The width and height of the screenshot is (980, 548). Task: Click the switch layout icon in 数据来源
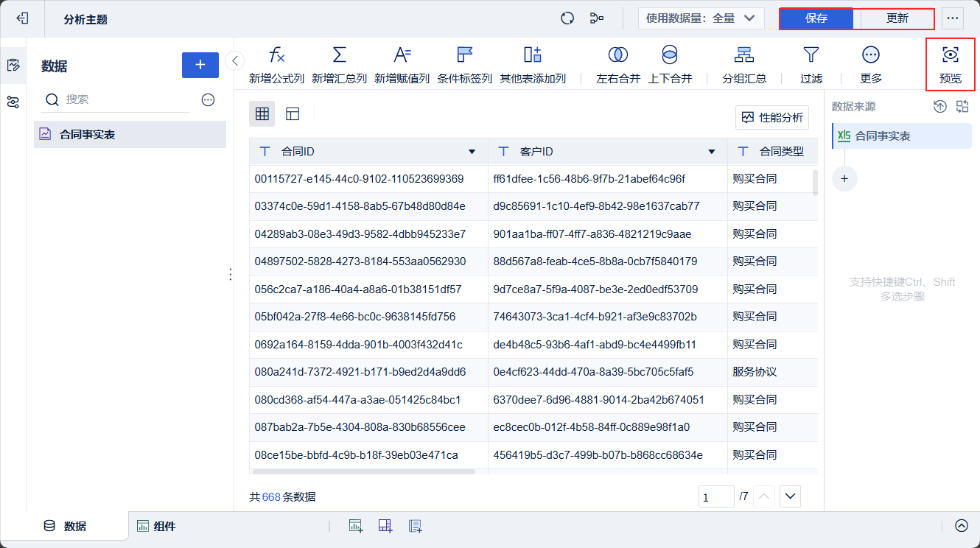pyautogui.click(x=962, y=107)
